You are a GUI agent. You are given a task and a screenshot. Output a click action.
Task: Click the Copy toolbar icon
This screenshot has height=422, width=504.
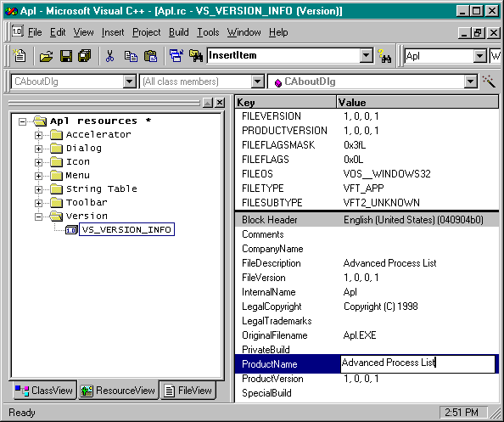pyautogui.click(x=131, y=56)
